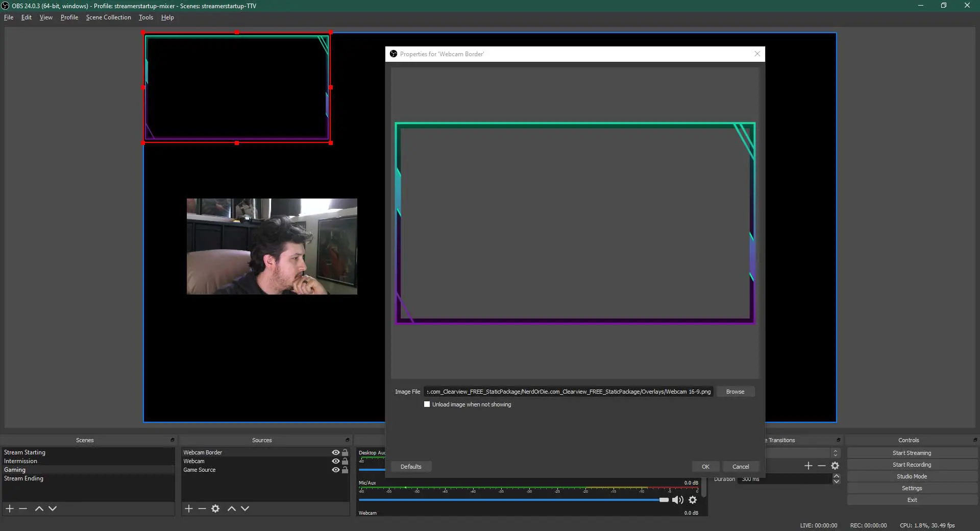Lock the Webcam source

345,461
